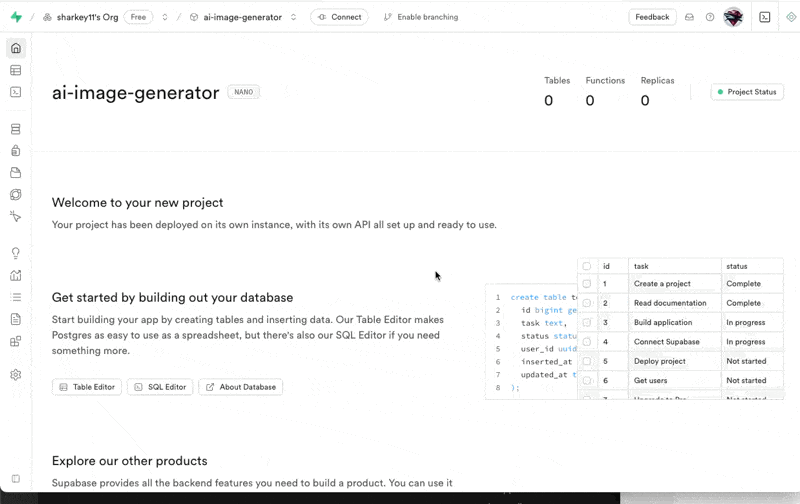Screen dimensions: 800x504
Task: Click the Project Status indicator
Action: [746, 92]
